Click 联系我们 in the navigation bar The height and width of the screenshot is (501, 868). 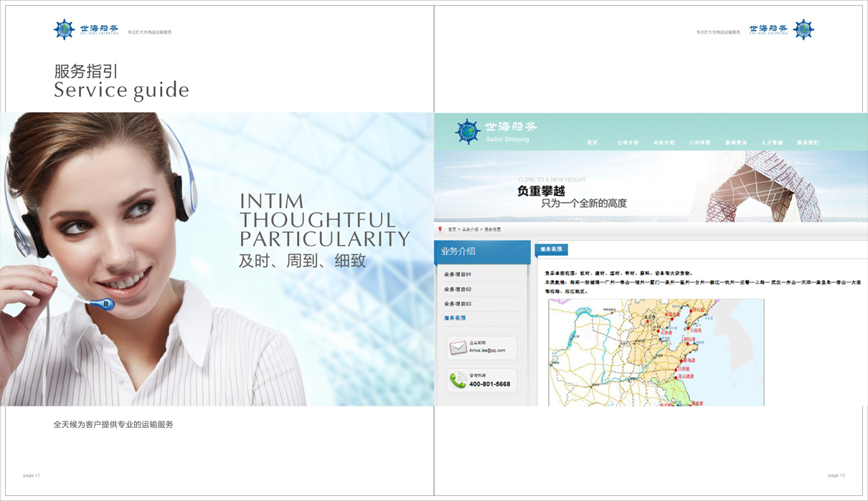tap(808, 143)
